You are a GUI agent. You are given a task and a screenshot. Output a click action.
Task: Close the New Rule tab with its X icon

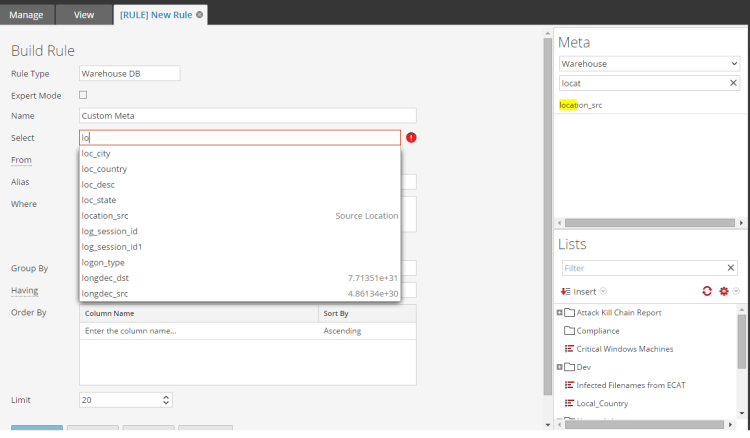199,15
